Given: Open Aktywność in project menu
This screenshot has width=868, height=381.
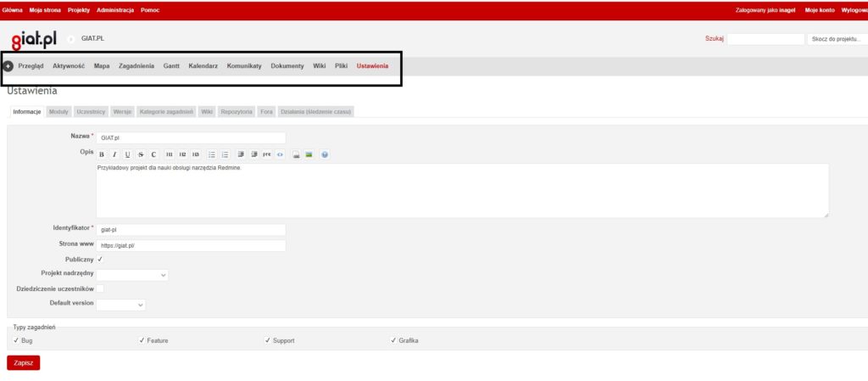Looking at the screenshot, I should pyautogui.click(x=69, y=66).
